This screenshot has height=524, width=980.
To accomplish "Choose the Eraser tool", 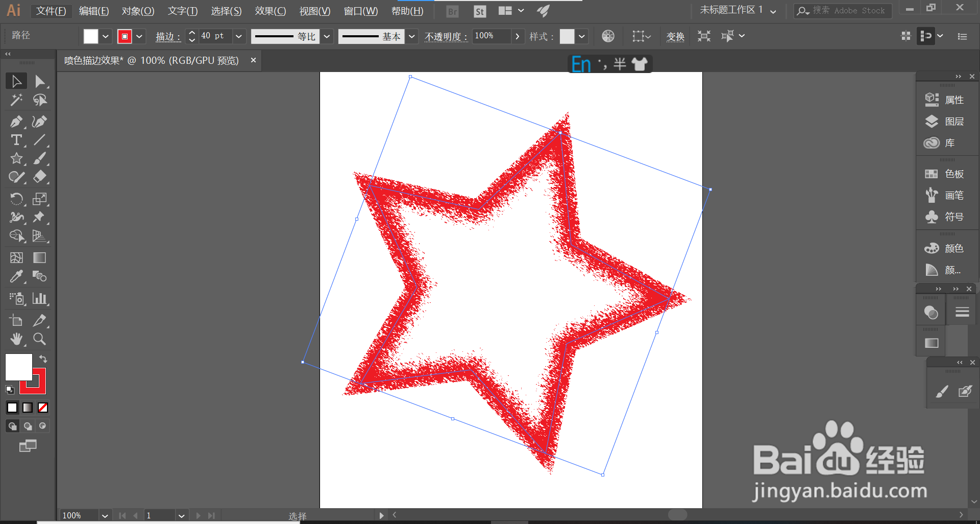I will tap(40, 177).
